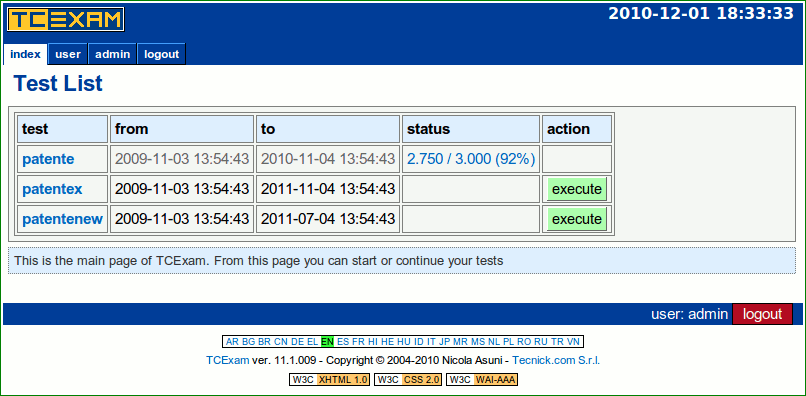
Task: Switch language to EL
Action: 313,341
